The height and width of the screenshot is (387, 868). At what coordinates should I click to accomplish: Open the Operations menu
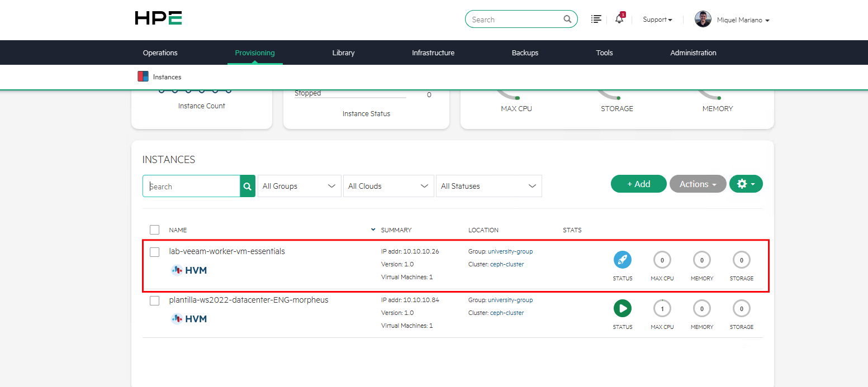pyautogui.click(x=160, y=52)
